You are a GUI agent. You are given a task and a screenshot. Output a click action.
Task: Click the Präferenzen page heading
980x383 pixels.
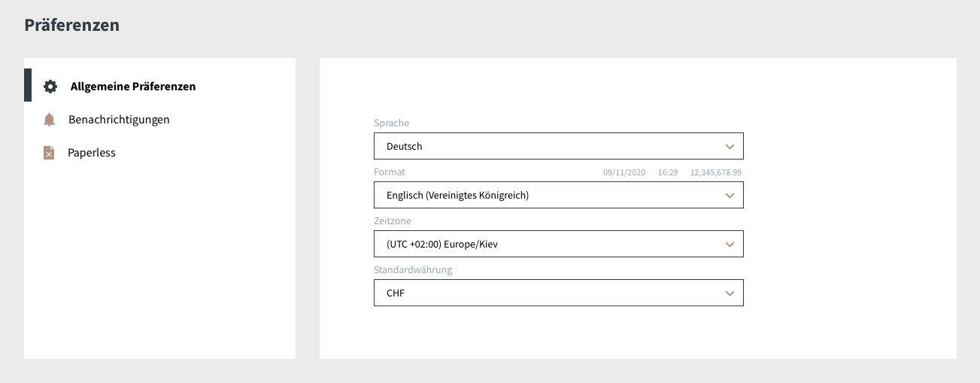[71, 25]
